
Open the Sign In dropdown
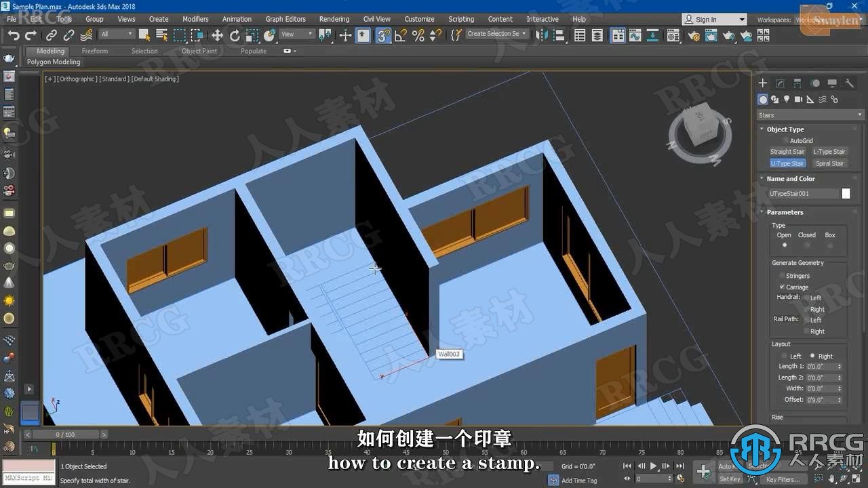(x=714, y=20)
